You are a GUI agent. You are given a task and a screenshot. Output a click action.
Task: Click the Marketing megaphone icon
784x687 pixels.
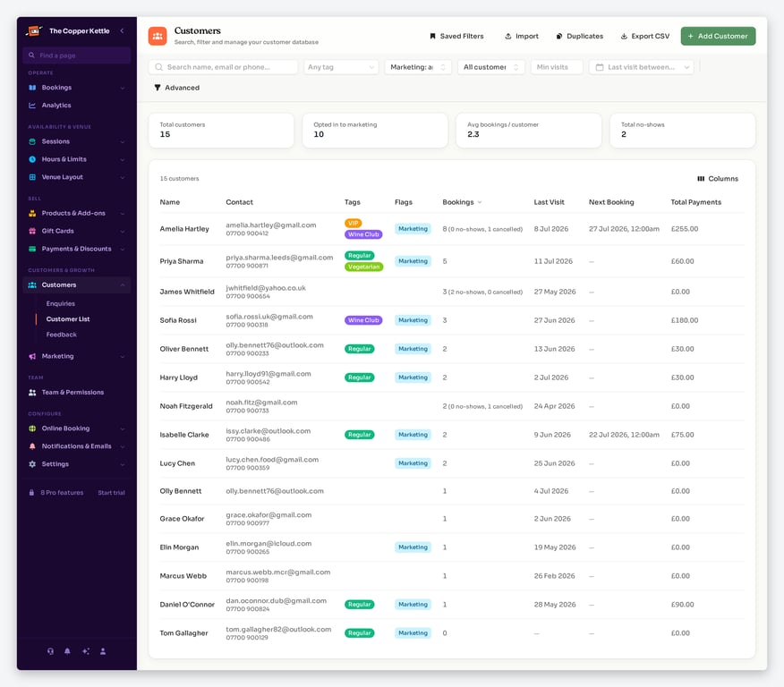(x=32, y=356)
